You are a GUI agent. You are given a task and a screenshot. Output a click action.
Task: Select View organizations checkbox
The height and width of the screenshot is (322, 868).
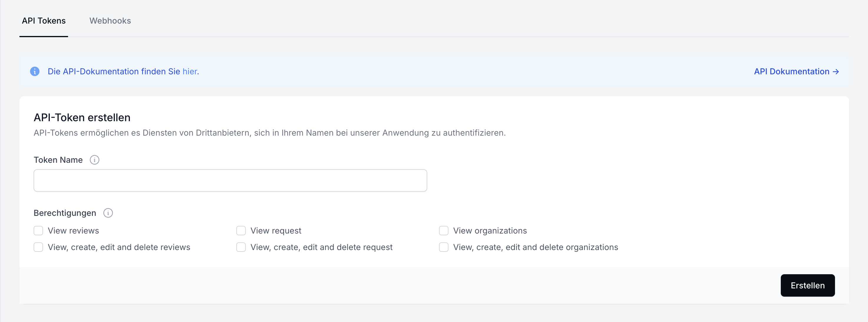click(443, 231)
